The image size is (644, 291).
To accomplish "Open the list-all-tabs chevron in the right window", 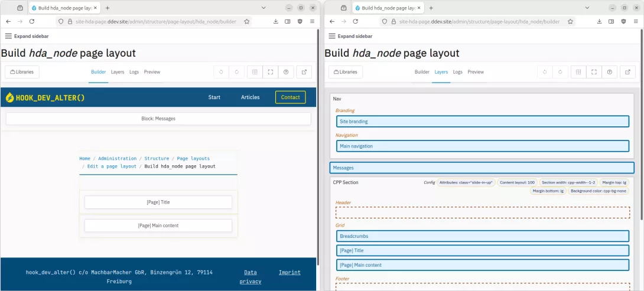I will pos(587,8).
